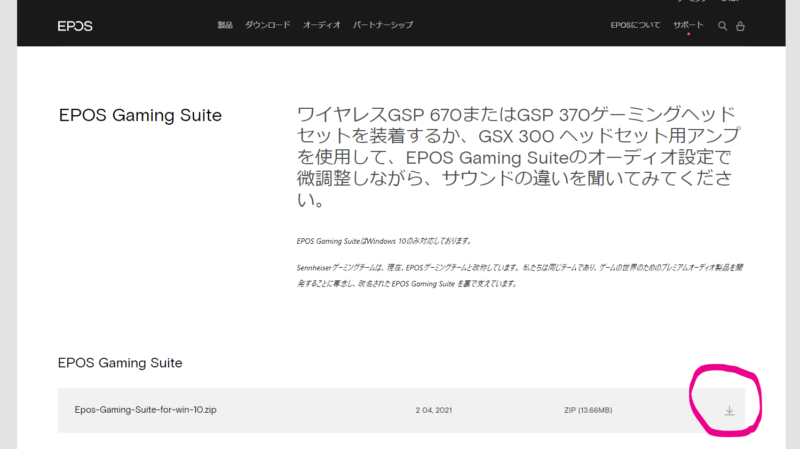This screenshot has width=800, height=449.
Task: Click the file name Epos-Gaming-Suite-for-win-10.zip
Action: [x=145, y=410]
